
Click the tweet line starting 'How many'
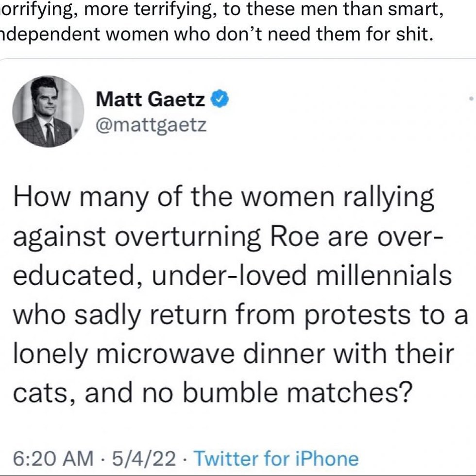tap(222, 198)
